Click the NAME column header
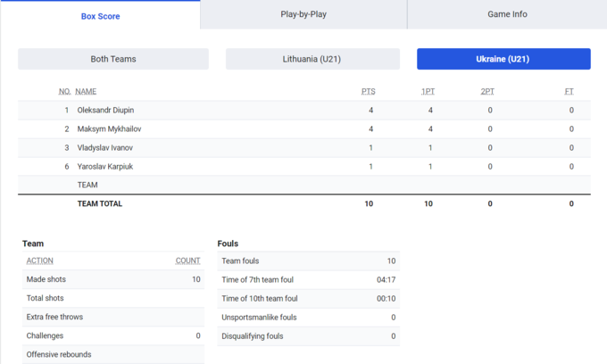Image resolution: width=607 pixels, height=364 pixels. click(86, 91)
